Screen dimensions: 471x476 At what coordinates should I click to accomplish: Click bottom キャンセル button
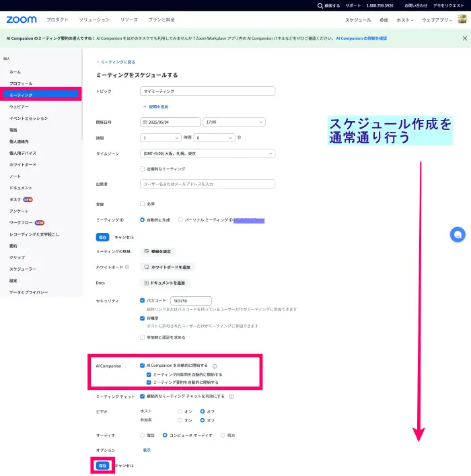coord(124,466)
